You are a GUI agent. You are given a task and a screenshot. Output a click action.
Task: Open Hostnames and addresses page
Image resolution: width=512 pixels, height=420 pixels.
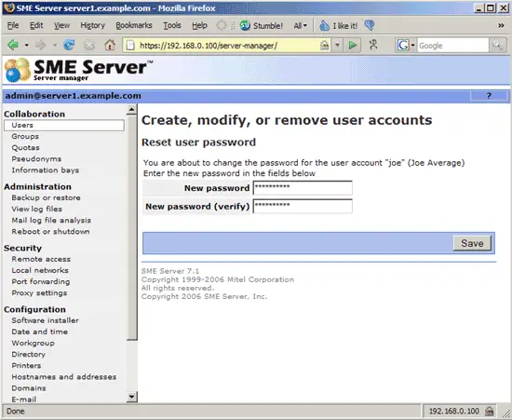(63, 377)
